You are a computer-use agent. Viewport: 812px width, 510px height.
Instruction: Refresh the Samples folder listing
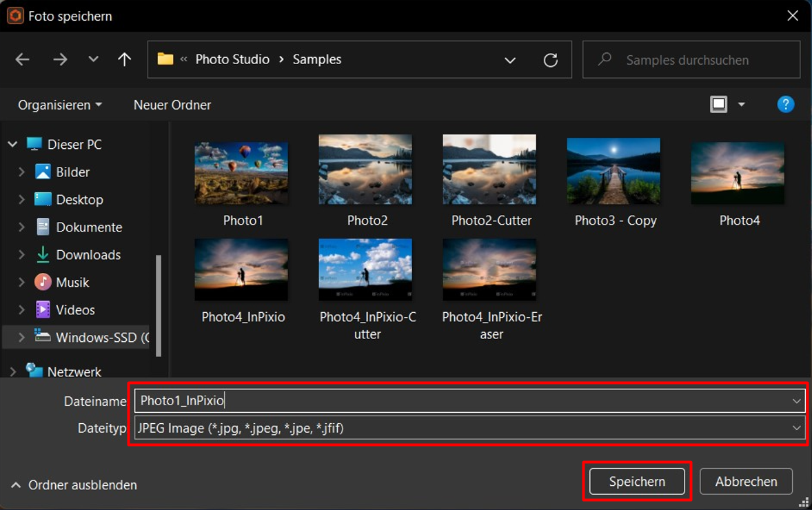coord(551,60)
